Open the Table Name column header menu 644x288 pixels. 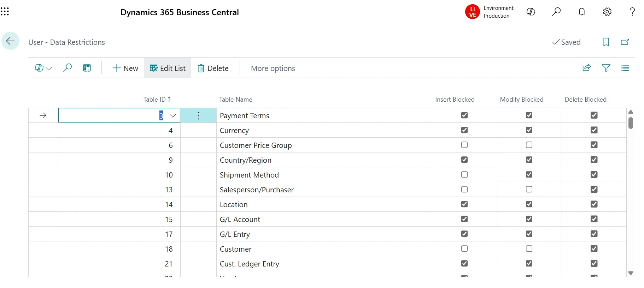(236, 100)
